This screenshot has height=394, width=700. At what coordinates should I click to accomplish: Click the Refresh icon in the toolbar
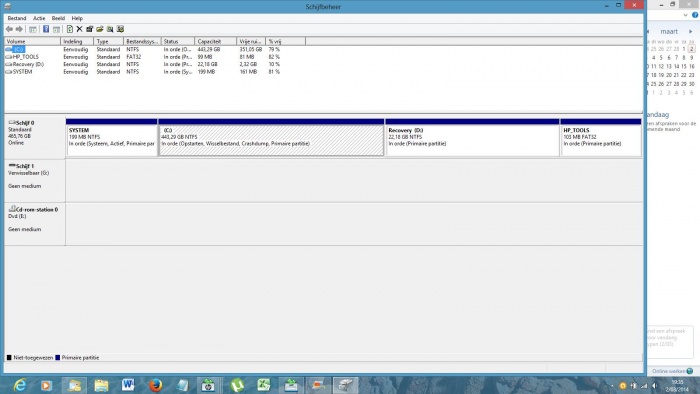(x=70, y=29)
